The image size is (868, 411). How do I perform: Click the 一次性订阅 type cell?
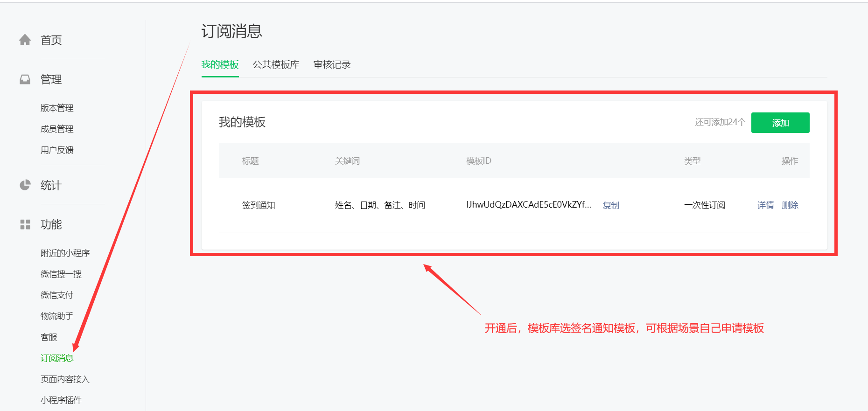point(705,205)
